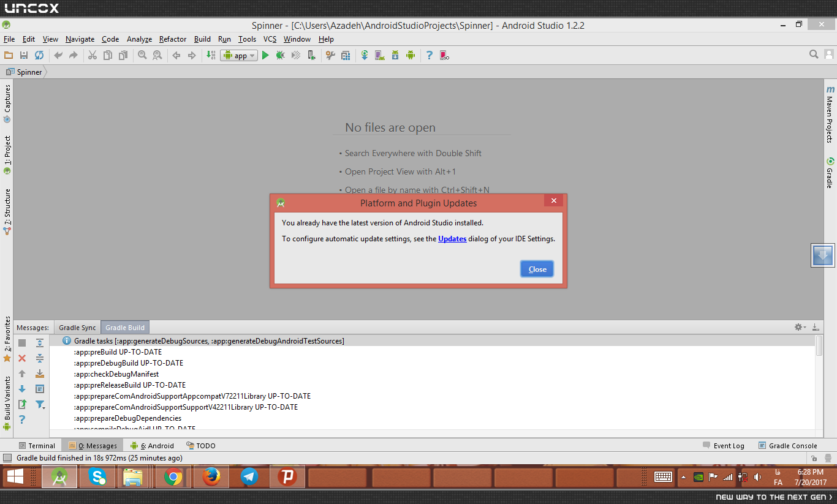Dismiss the Platform and Plugin Updates dialog with X
Viewport: 837px width, 504px height.
coord(553,201)
